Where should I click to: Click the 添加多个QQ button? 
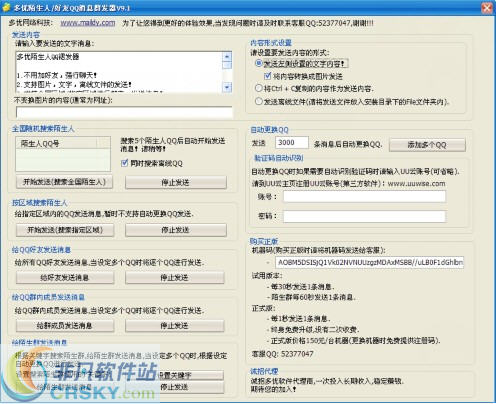427,145
